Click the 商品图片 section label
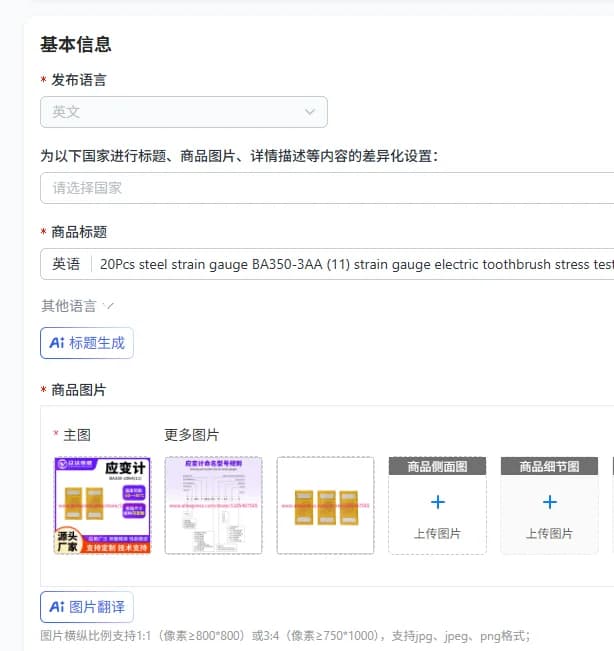614x651 pixels. (78, 390)
